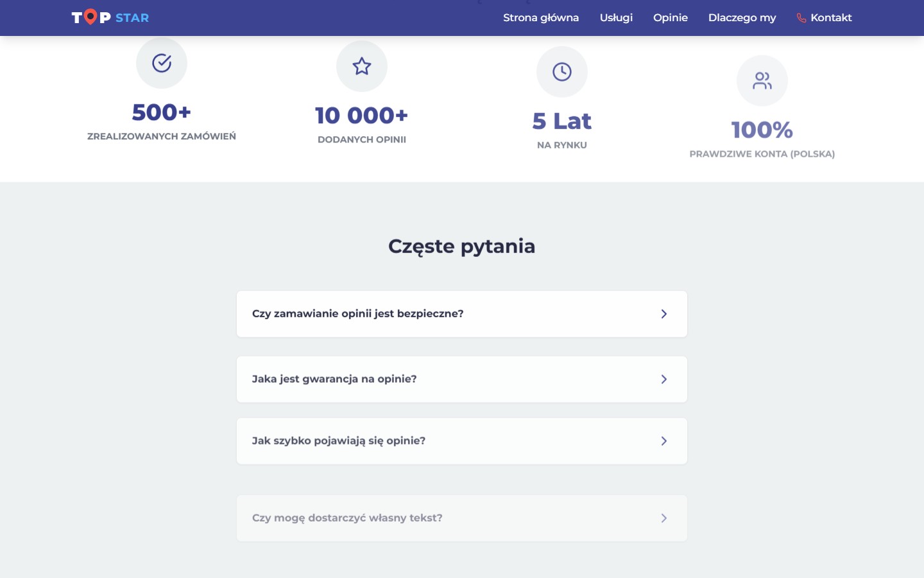Click the users icon above 100%

pos(762,80)
